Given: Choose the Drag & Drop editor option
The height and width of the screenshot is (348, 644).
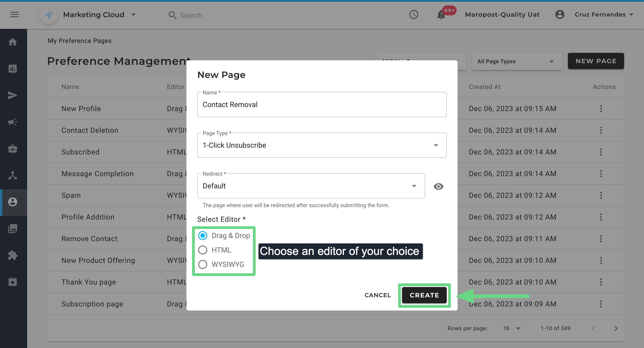Looking at the screenshot, I should 202,235.
